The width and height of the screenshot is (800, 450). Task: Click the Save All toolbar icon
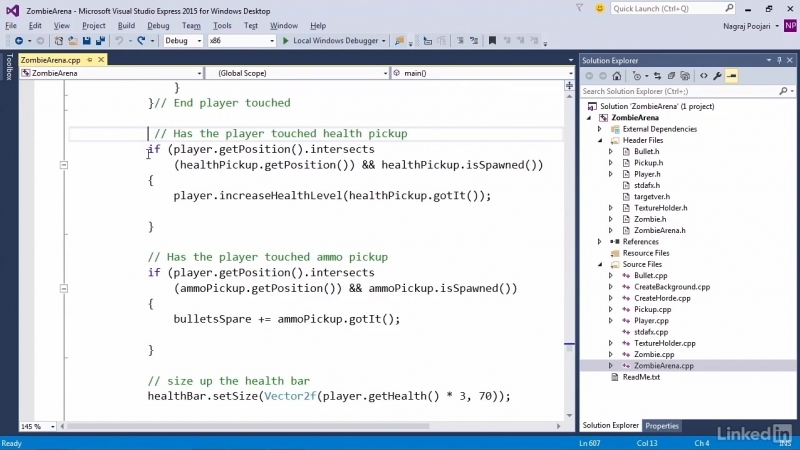(x=102, y=41)
